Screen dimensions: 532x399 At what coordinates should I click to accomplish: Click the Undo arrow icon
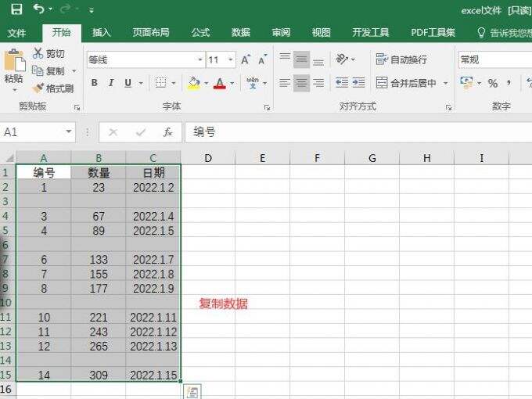click(38, 9)
